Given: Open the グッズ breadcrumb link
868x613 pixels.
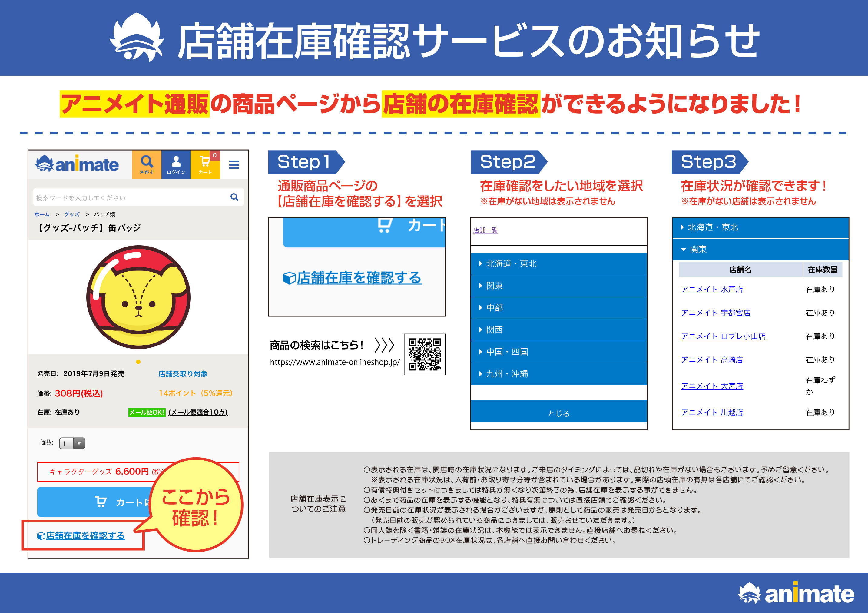Looking at the screenshot, I should coord(71,214).
